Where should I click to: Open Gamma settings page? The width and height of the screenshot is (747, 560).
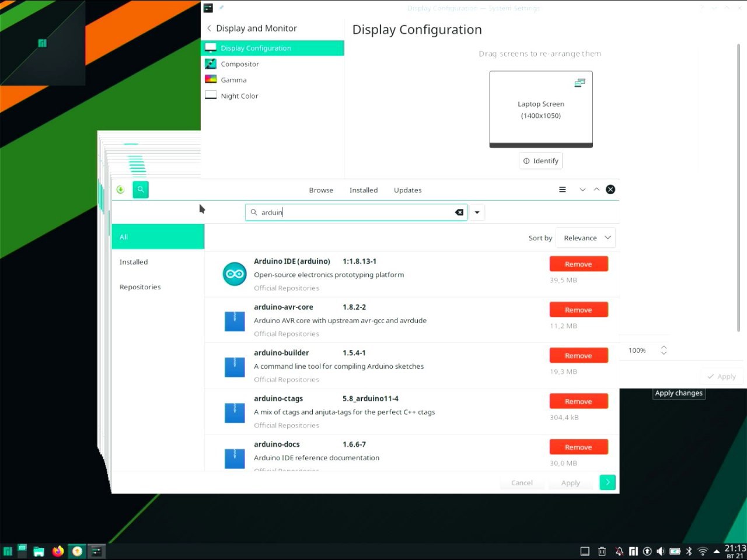tap(273, 80)
